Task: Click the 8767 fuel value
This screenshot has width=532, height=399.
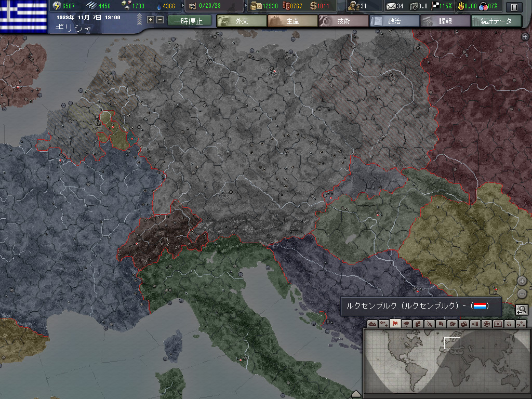Action: click(296, 6)
